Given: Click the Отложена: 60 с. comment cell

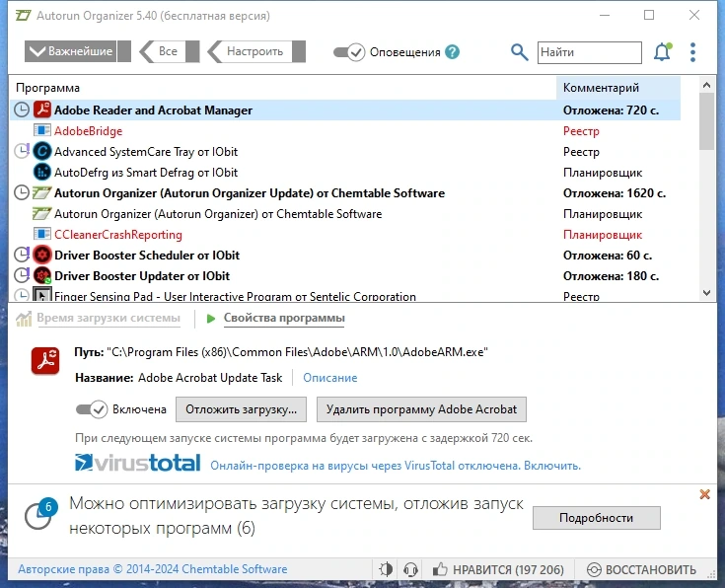Looking at the screenshot, I should (607, 256).
